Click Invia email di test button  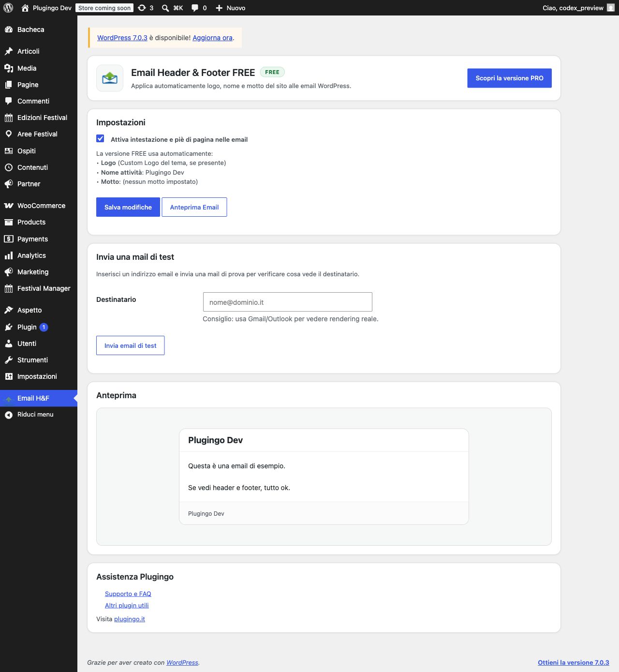click(x=131, y=345)
